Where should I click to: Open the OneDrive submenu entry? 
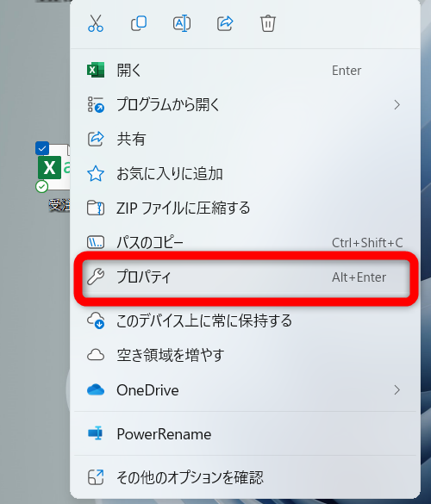click(x=245, y=390)
